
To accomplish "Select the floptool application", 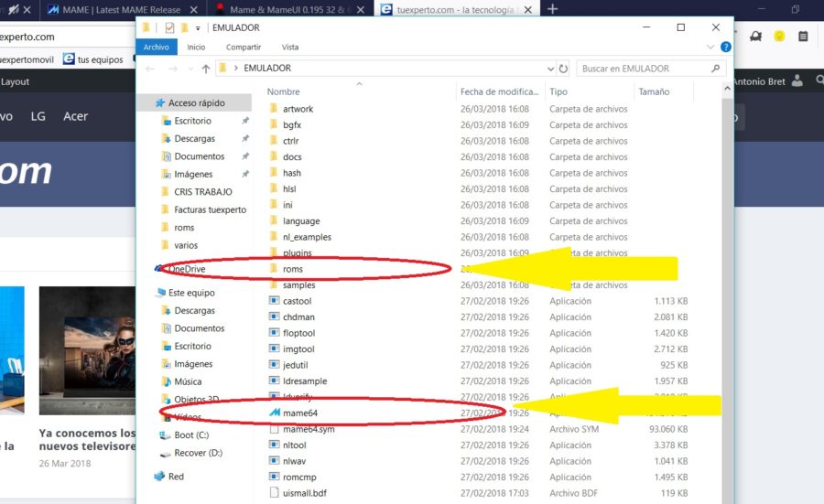I will click(299, 333).
